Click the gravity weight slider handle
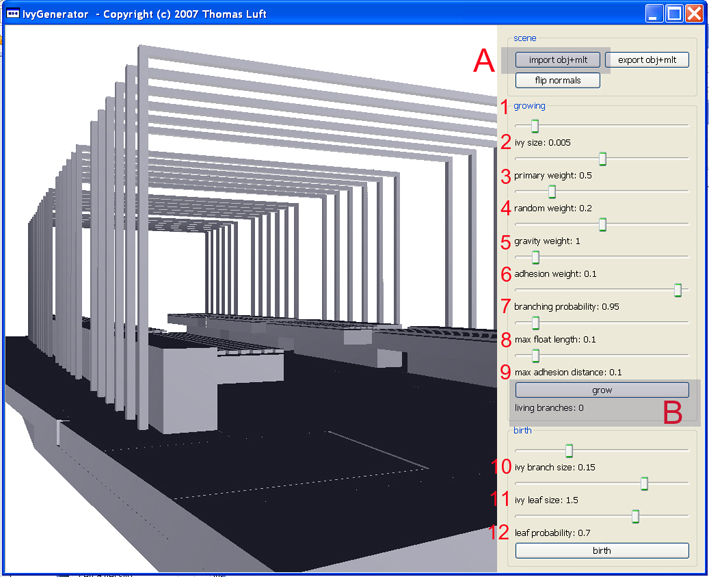This screenshot has height=577, width=709. 603,224
